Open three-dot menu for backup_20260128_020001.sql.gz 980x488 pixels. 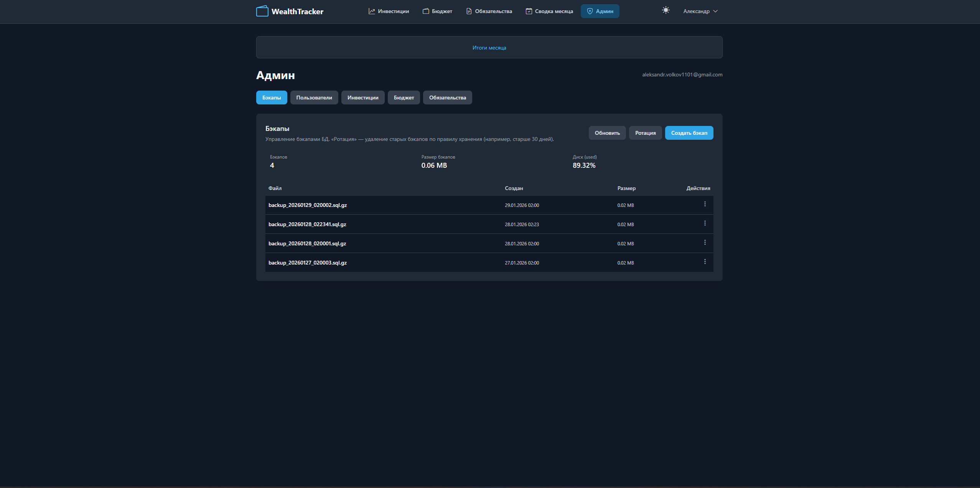point(705,243)
